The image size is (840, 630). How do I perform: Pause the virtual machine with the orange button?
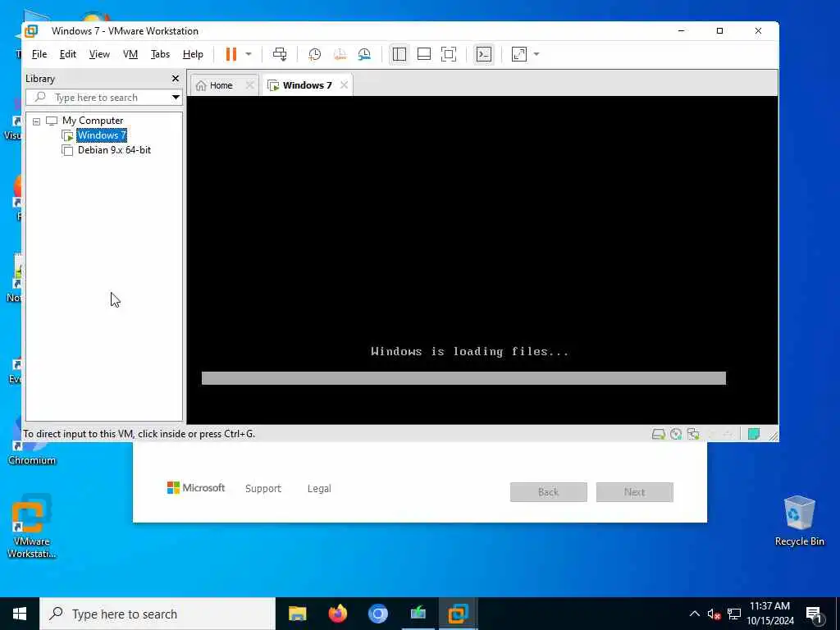(x=231, y=54)
